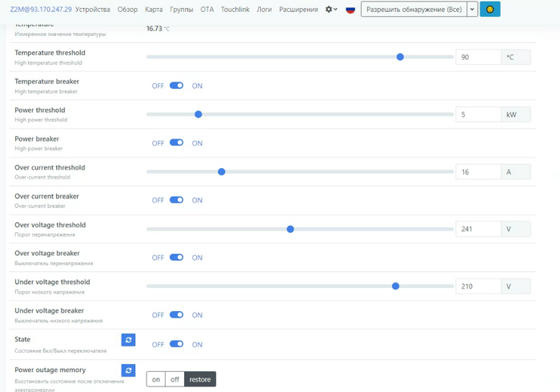560x392 pixels.
Task: Click the Temperature threshold value field
Action: pos(478,57)
